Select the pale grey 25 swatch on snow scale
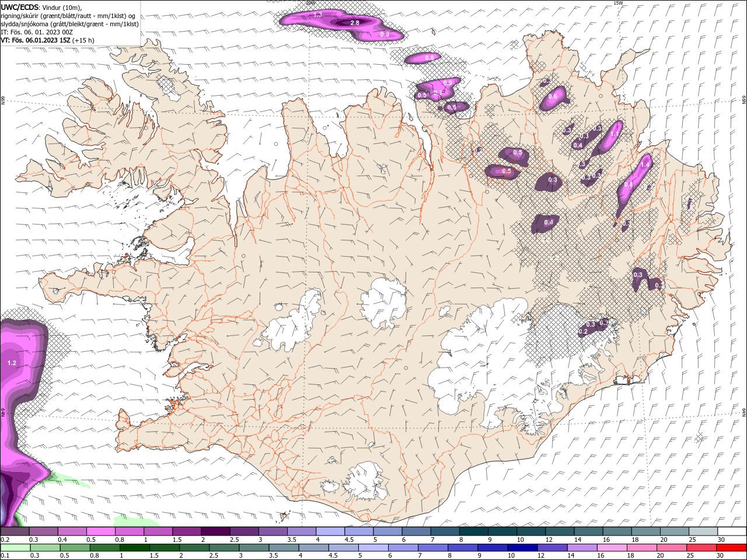This screenshot has width=747, height=560. point(703,531)
